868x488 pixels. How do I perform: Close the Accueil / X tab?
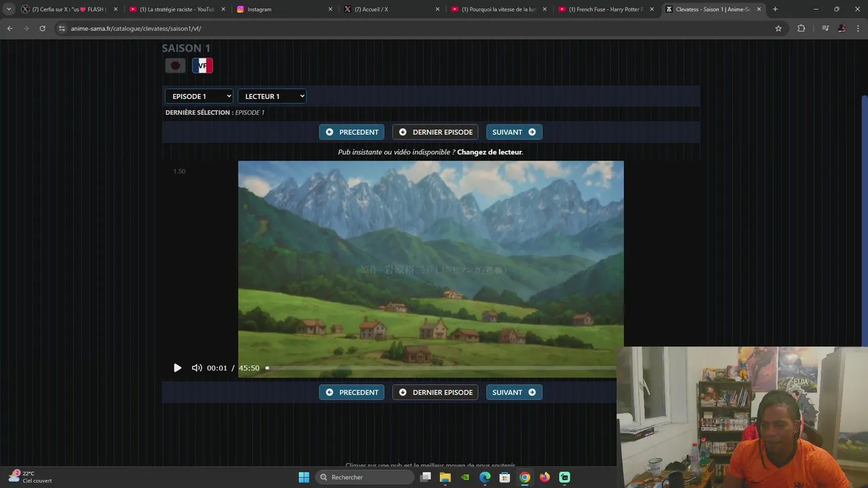437,9
